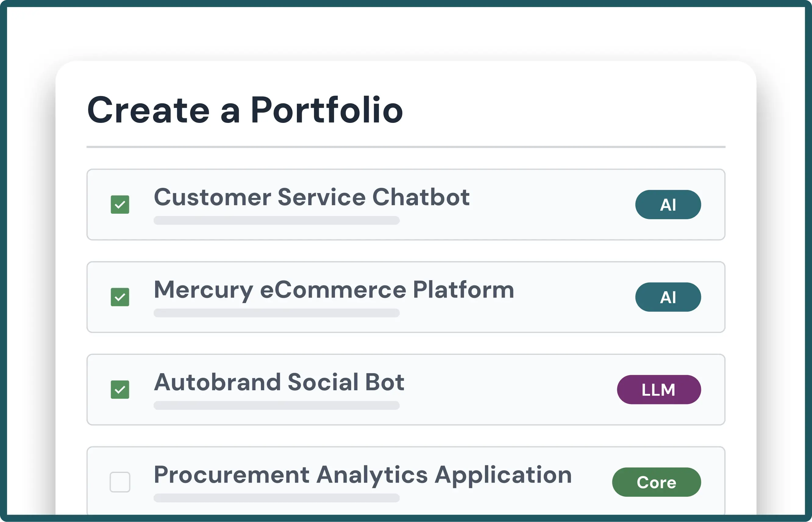The image size is (812, 522).
Task: Click the purple LLM tag
Action: coord(659,389)
